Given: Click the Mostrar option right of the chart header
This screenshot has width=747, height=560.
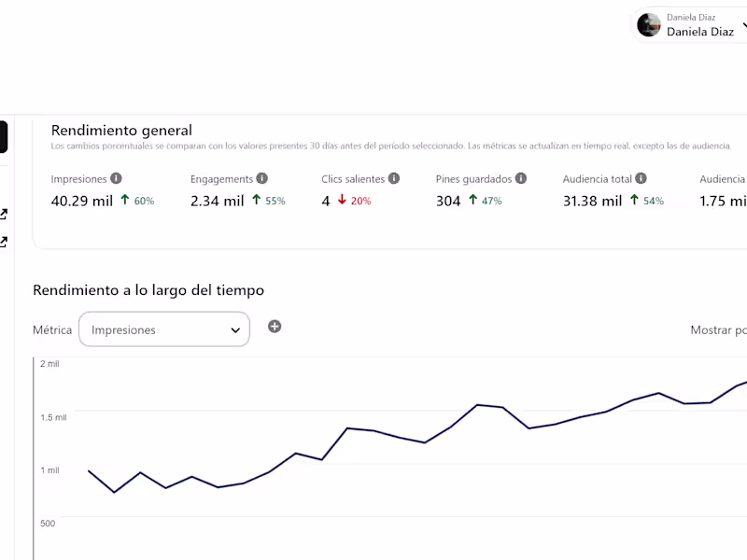Looking at the screenshot, I should pos(717,330).
